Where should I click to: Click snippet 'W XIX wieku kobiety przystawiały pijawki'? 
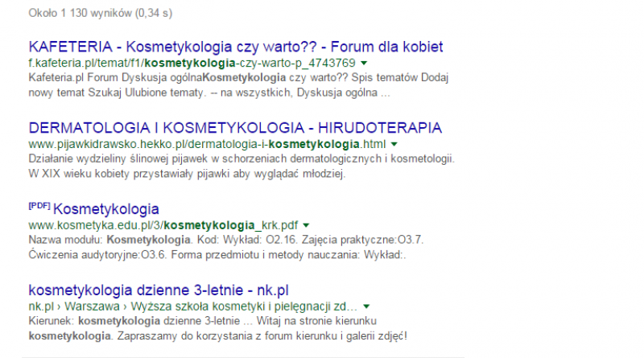pyautogui.click(x=130, y=174)
